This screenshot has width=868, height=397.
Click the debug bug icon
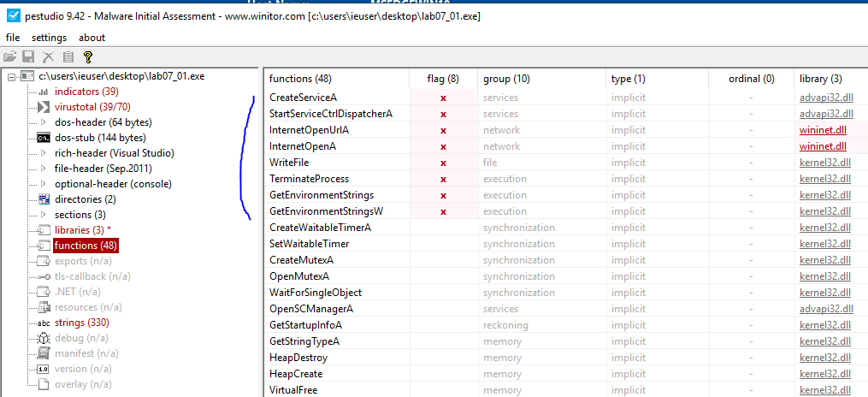pyautogui.click(x=43, y=338)
